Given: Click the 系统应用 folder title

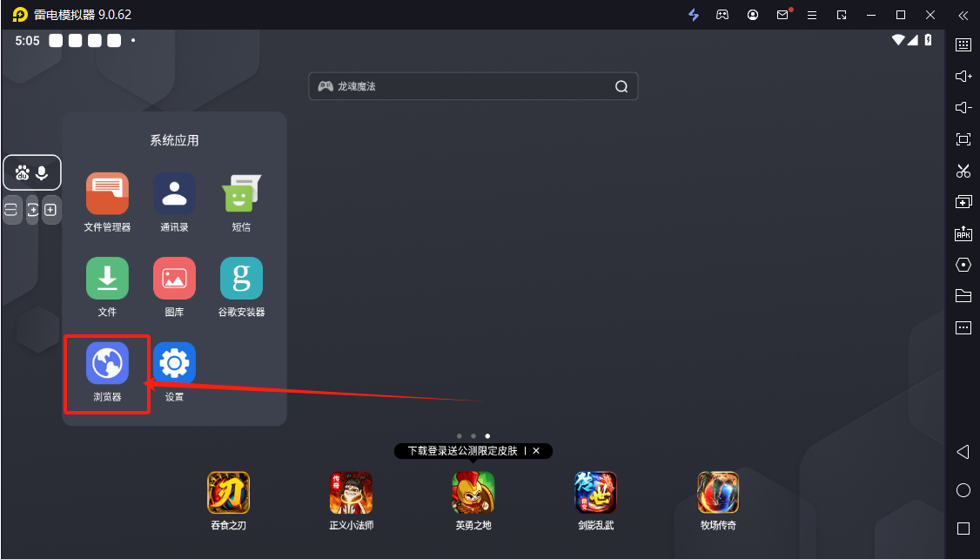Looking at the screenshot, I should click(174, 141).
